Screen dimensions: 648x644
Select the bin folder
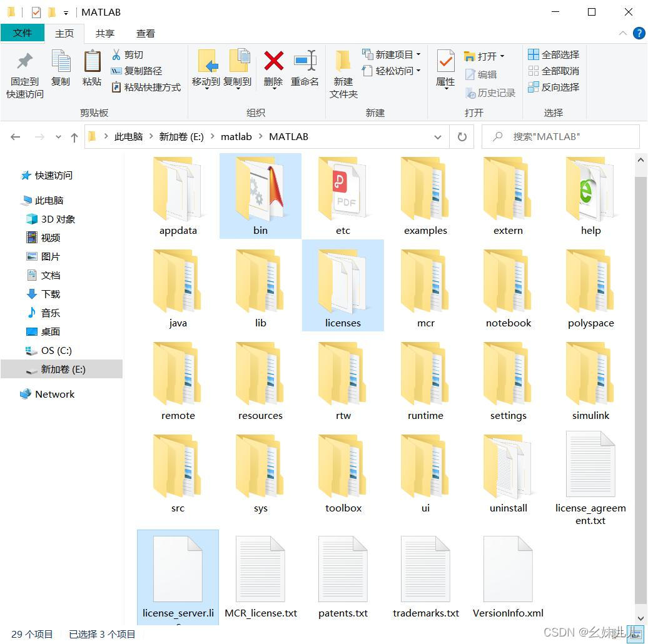pyautogui.click(x=260, y=196)
